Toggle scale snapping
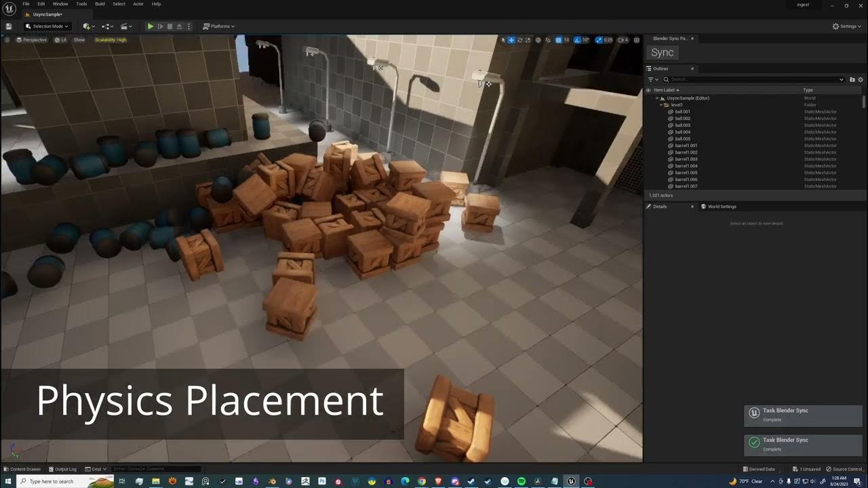The image size is (868, 488). coord(599,40)
